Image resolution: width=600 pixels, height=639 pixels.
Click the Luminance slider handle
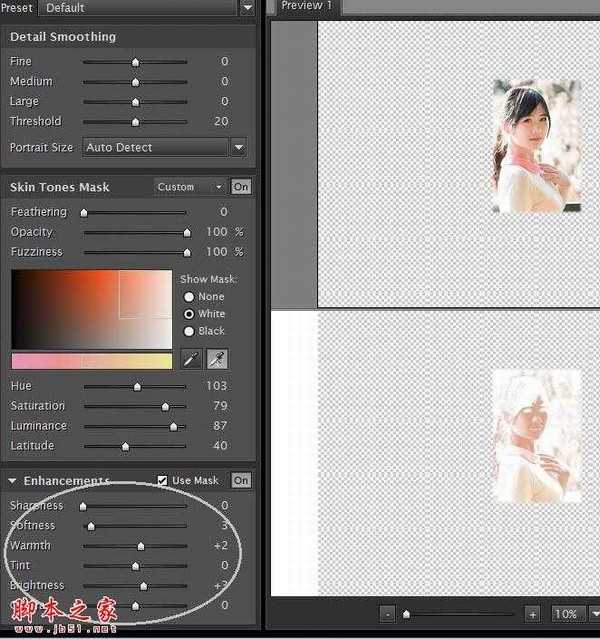tap(173, 426)
